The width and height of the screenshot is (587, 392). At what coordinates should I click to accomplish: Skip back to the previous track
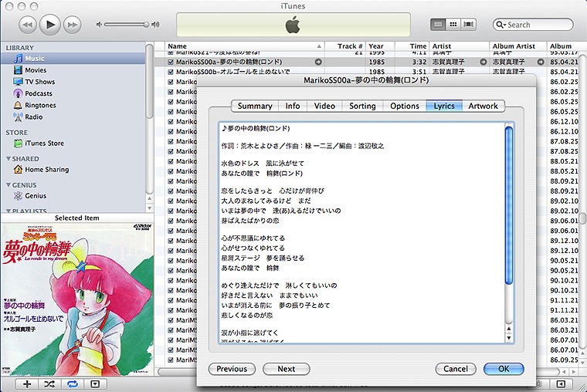[28, 25]
